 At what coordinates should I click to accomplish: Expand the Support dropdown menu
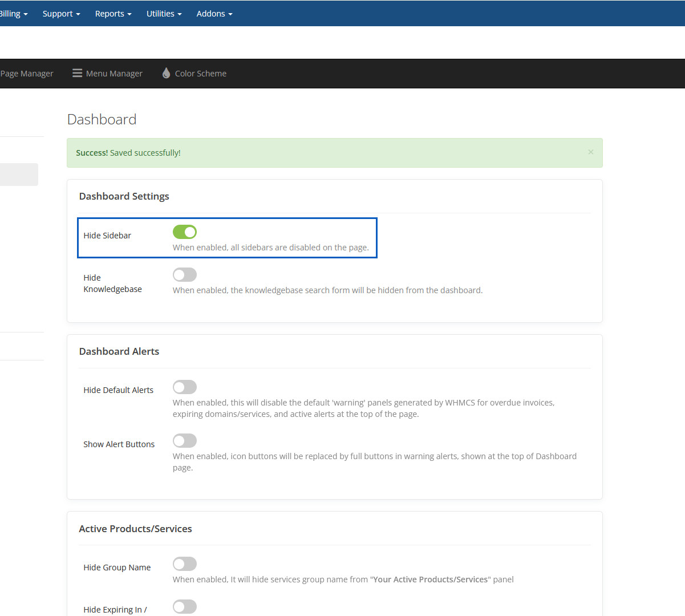pyautogui.click(x=61, y=14)
